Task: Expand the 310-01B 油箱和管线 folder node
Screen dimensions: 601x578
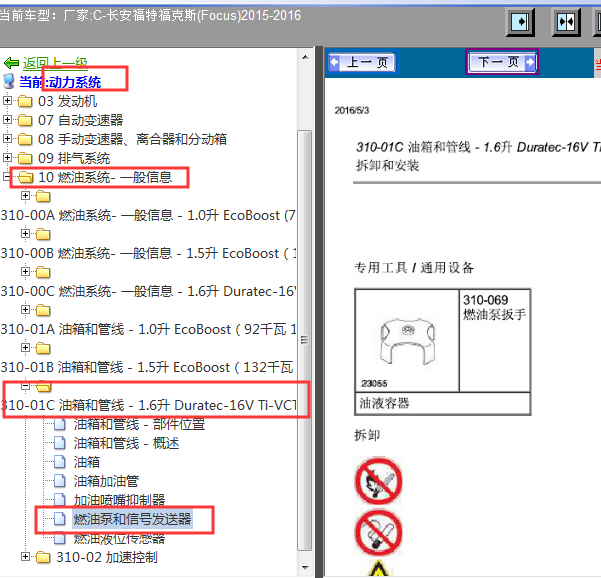Action: coord(25,347)
